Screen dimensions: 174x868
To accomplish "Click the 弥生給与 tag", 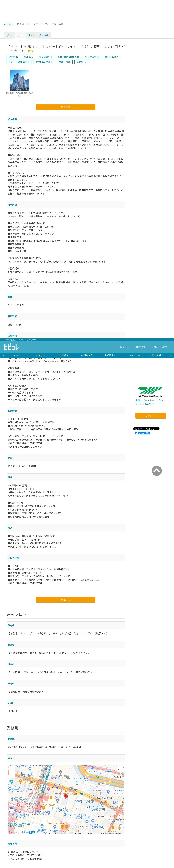I will (x=13, y=57).
